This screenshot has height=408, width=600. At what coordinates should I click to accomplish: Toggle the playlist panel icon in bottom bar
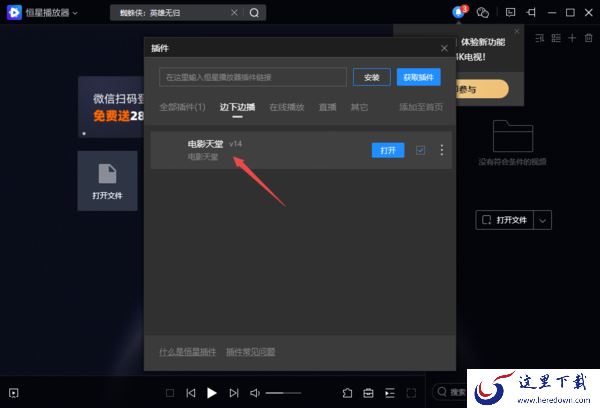pos(390,393)
